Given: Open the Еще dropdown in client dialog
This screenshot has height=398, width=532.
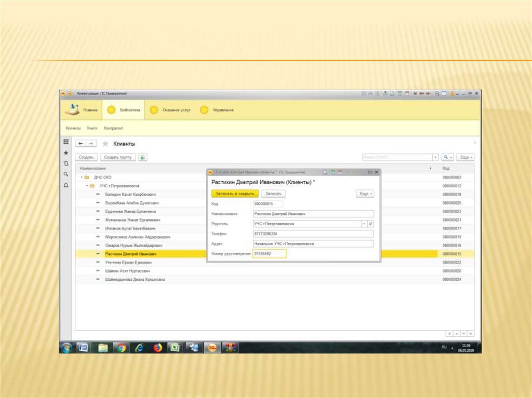Looking at the screenshot, I should pos(365,194).
